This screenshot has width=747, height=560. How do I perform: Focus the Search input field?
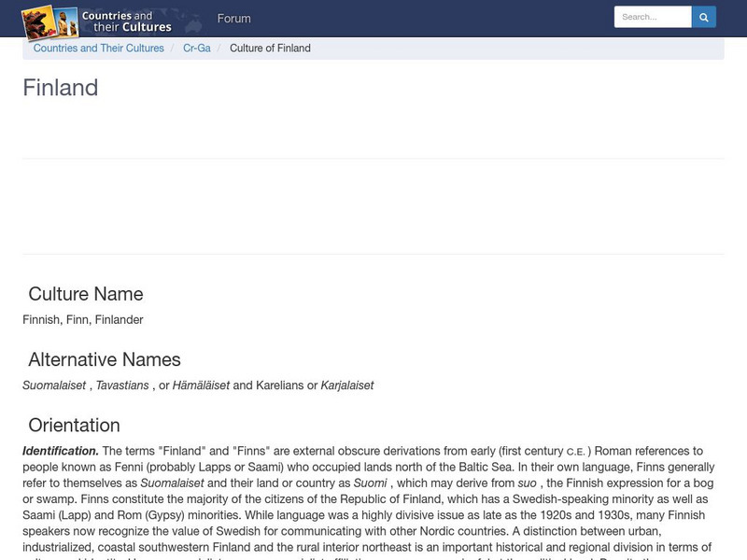click(653, 17)
